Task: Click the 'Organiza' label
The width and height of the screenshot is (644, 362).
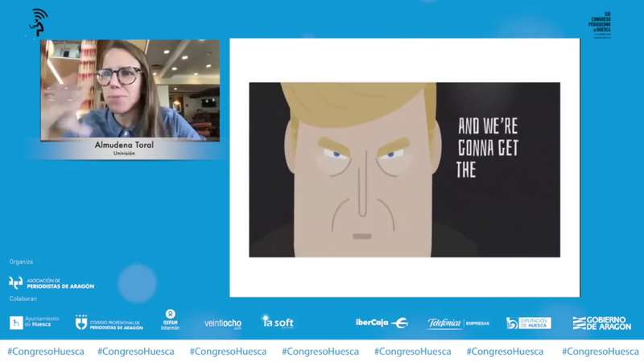Action: [x=21, y=261]
